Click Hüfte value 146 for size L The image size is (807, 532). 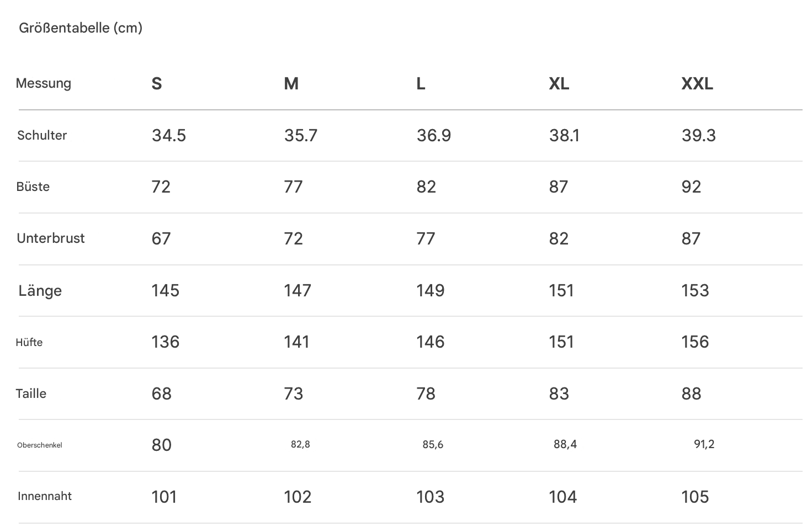(431, 342)
